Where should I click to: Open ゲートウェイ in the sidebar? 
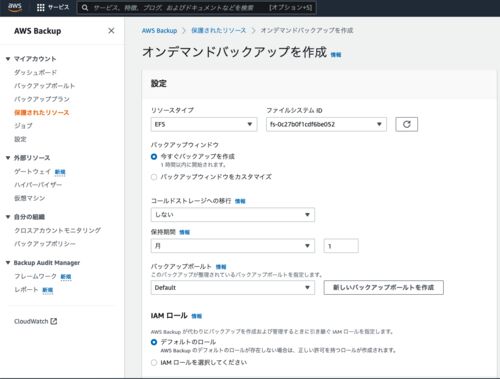tap(32, 171)
